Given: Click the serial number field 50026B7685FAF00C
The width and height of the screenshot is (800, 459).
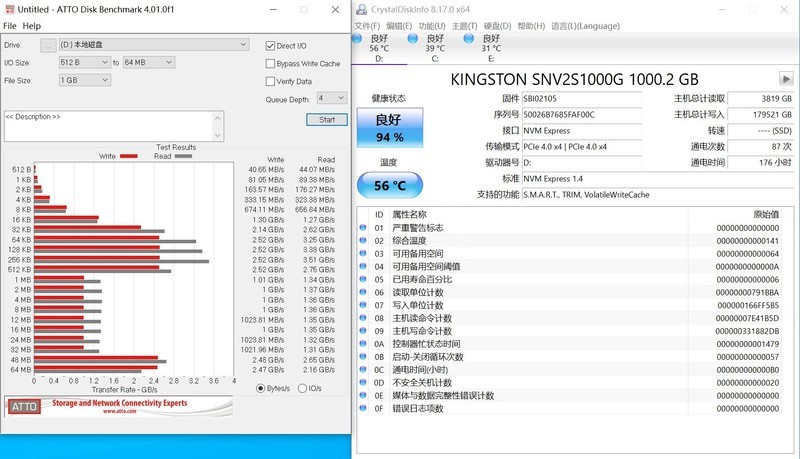Looking at the screenshot, I should 582,115.
